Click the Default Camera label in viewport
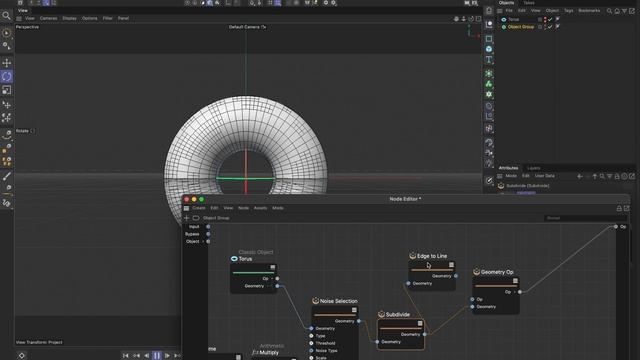640x360 pixels. tap(247, 27)
